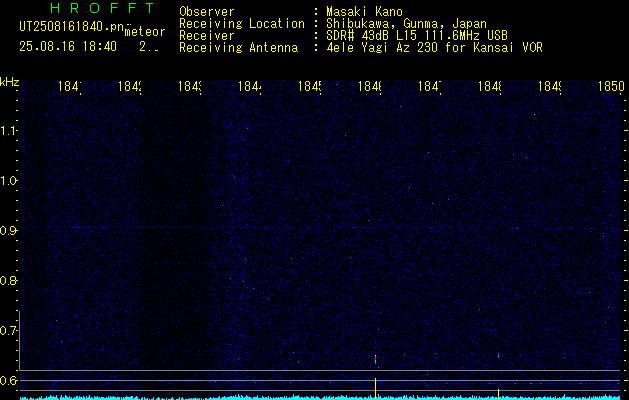The height and width of the screenshot is (400, 629).
Task: Click the 0.9 kHz frequency label
Action: [8, 231]
